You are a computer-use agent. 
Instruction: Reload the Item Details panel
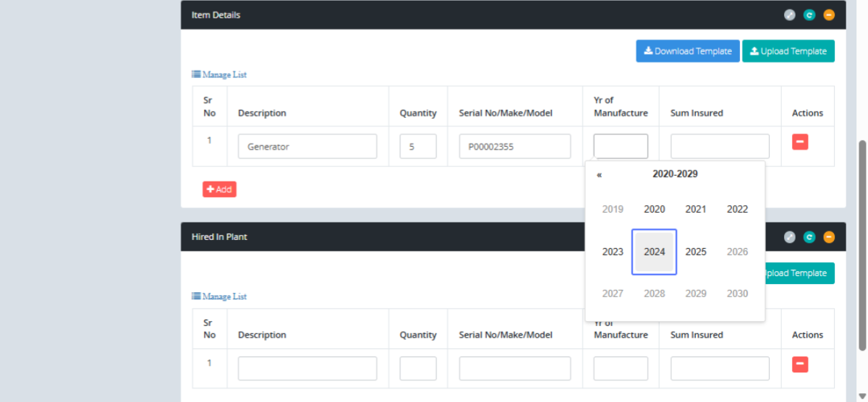[x=809, y=14]
